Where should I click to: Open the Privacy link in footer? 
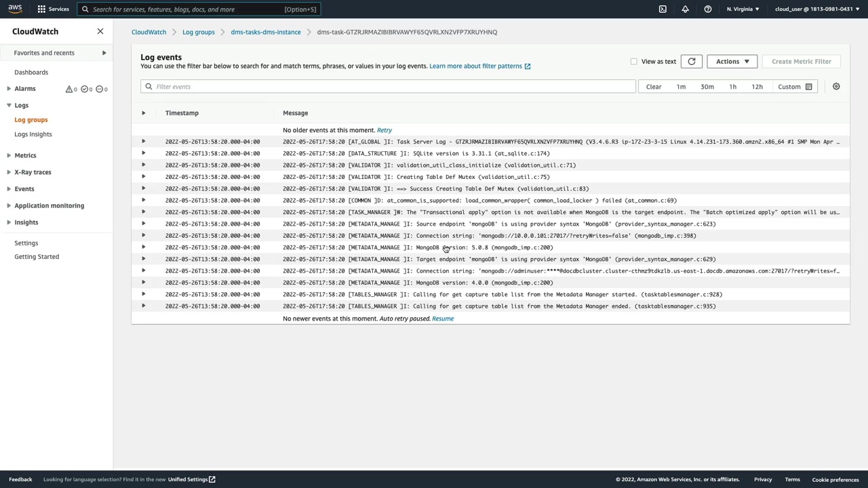point(763,479)
